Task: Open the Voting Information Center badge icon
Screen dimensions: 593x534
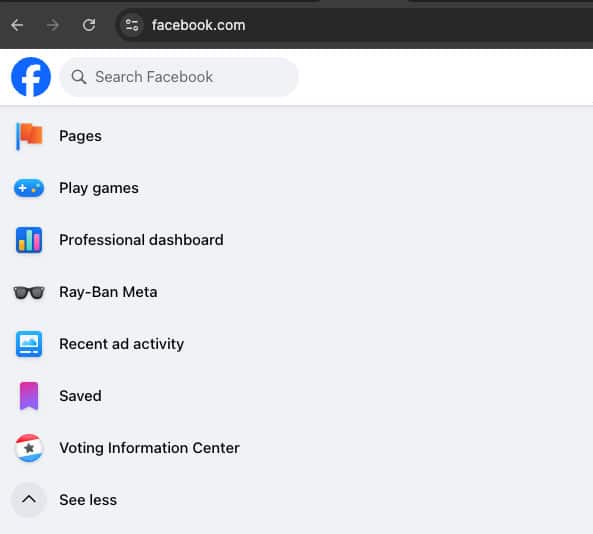Action: (29, 448)
